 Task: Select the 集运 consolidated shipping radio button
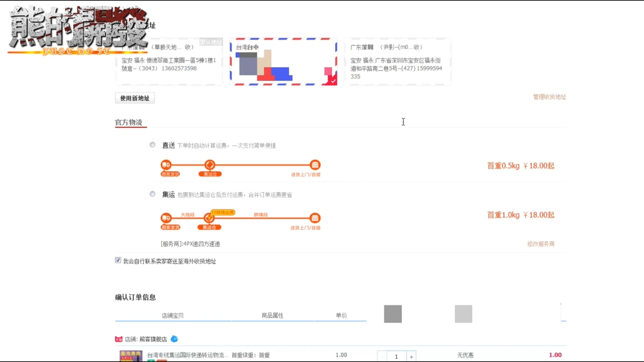pyautogui.click(x=152, y=194)
